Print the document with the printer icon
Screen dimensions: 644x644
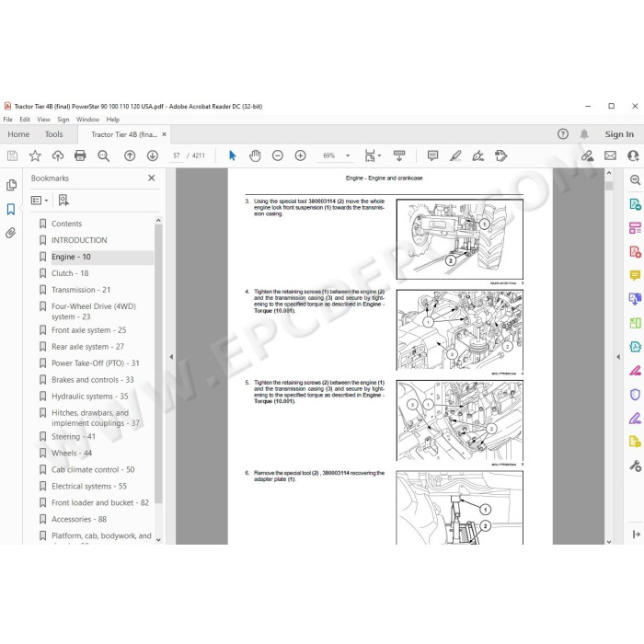coord(80,155)
